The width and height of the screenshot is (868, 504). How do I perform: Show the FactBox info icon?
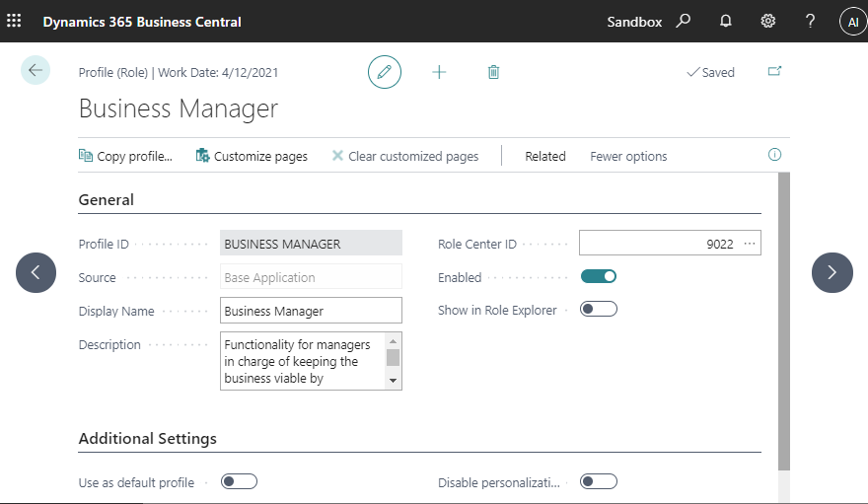(774, 155)
